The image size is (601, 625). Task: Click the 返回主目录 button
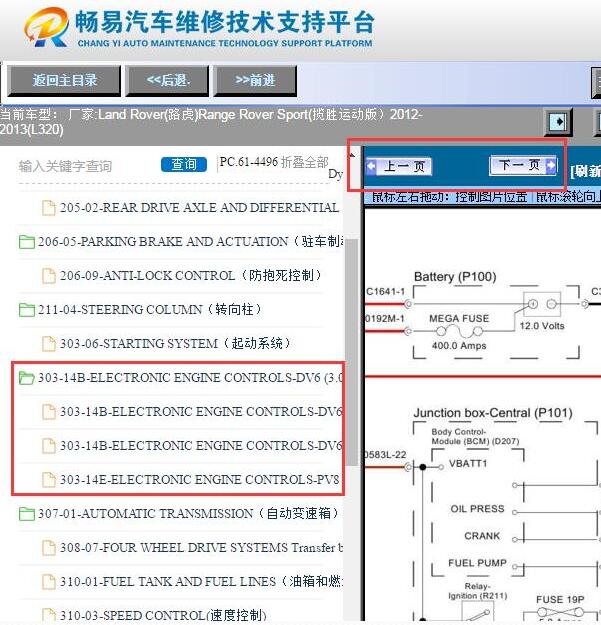[64, 81]
